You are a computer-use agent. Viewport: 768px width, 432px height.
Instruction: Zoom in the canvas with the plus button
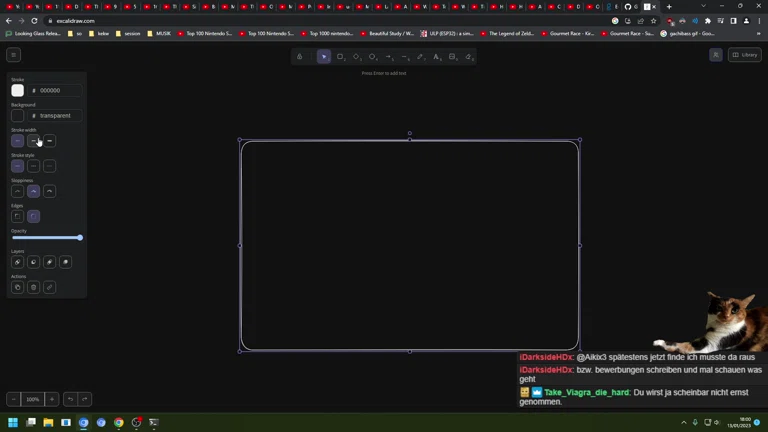click(51, 399)
